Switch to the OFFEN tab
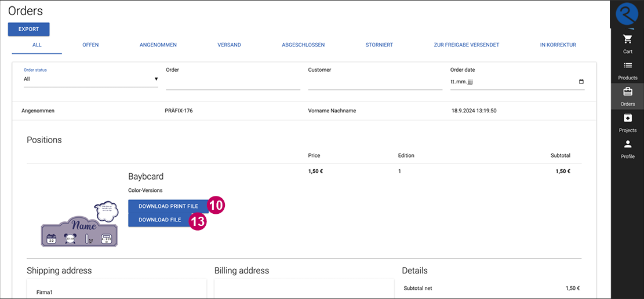Viewport: 644px width, 299px height. [90, 45]
